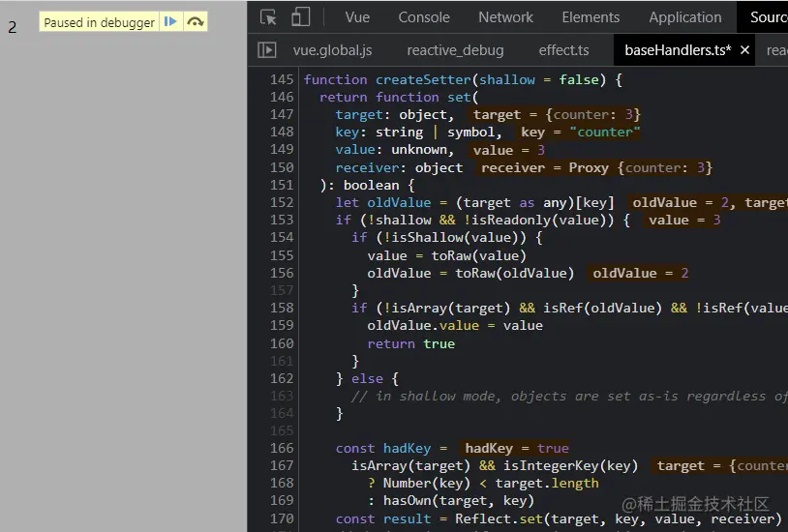
Task: Click 'Reflect.set' call on line 170
Action: (x=499, y=518)
